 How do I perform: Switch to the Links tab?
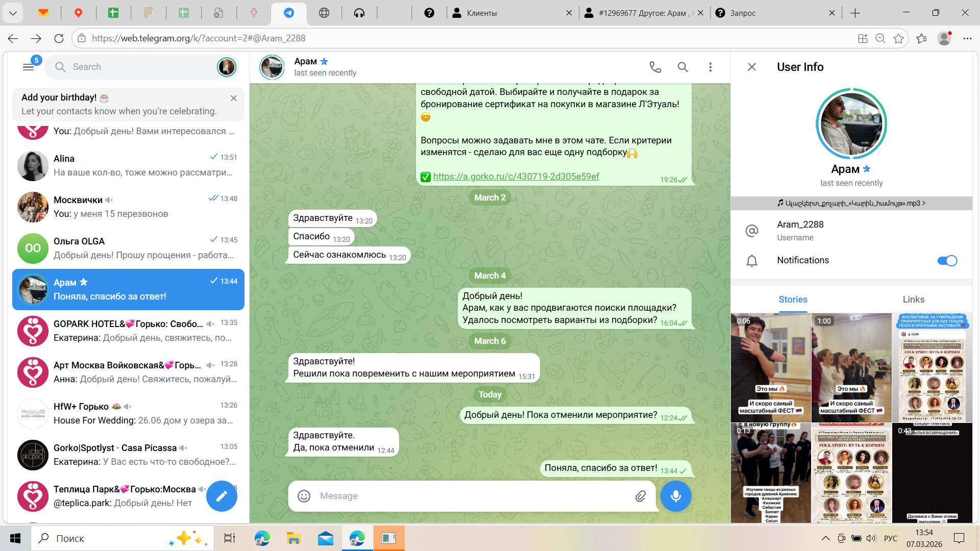click(913, 299)
